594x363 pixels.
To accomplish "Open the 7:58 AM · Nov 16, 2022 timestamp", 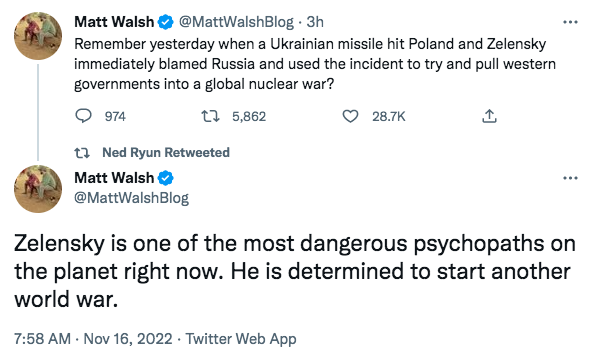I will (93, 338).
